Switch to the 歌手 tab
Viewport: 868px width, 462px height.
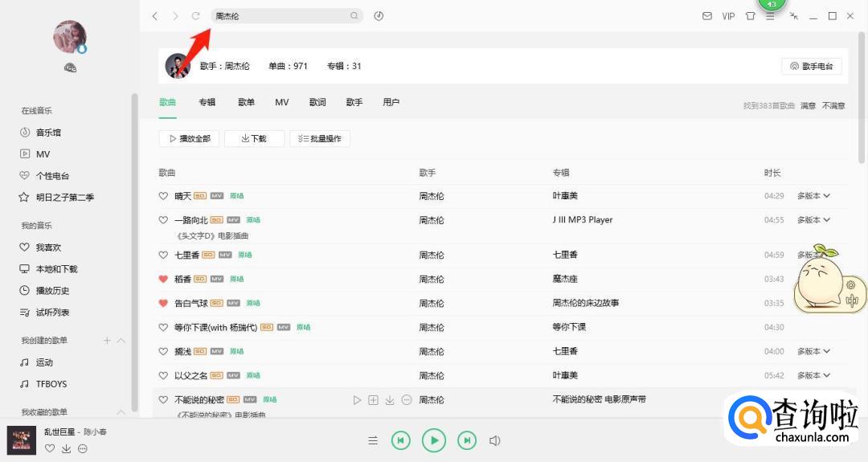point(354,102)
